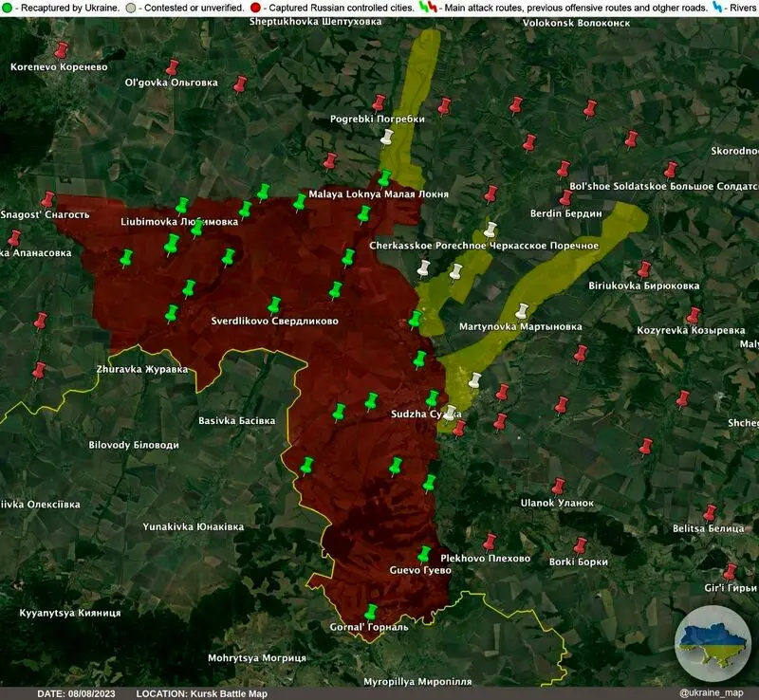Image resolution: width=759 pixels, height=700 pixels.
Task: Click the Bol'shoe Soldatskoe map label
Action: pyautogui.click(x=664, y=186)
